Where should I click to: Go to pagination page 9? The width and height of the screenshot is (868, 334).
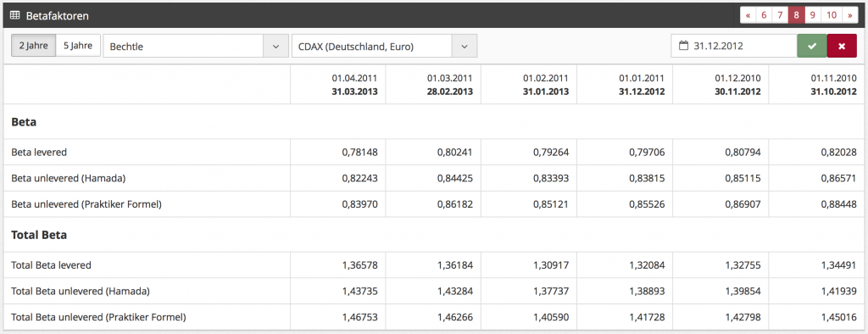tap(812, 15)
